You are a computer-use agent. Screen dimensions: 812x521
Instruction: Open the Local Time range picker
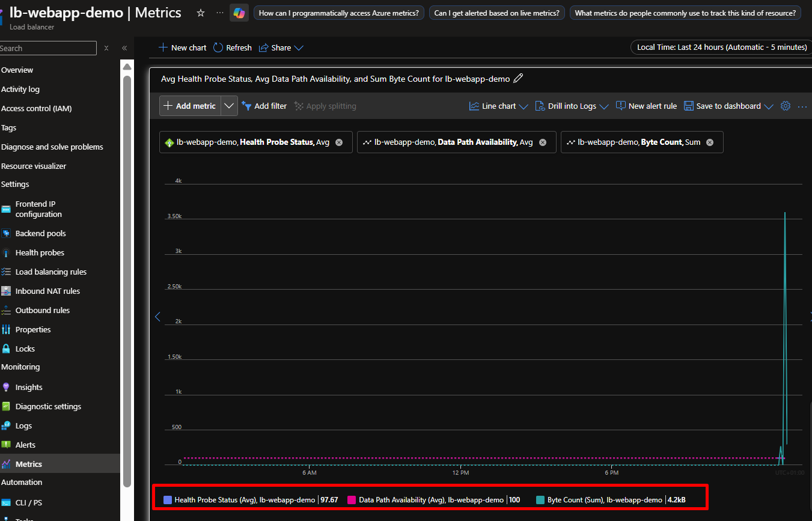[x=721, y=47]
